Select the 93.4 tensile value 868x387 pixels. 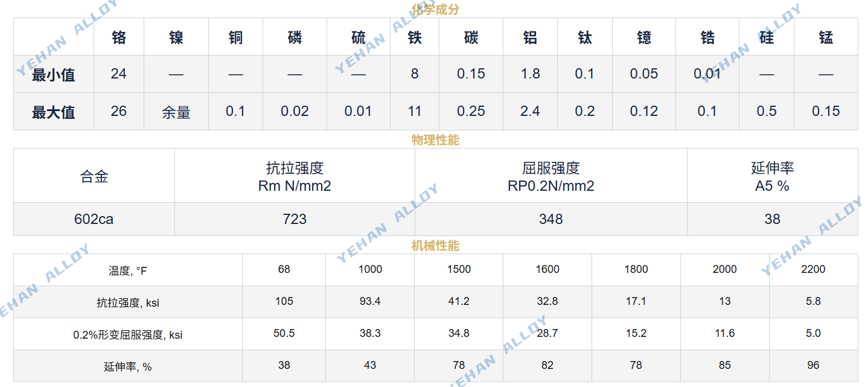pyautogui.click(x=370, y=301)
